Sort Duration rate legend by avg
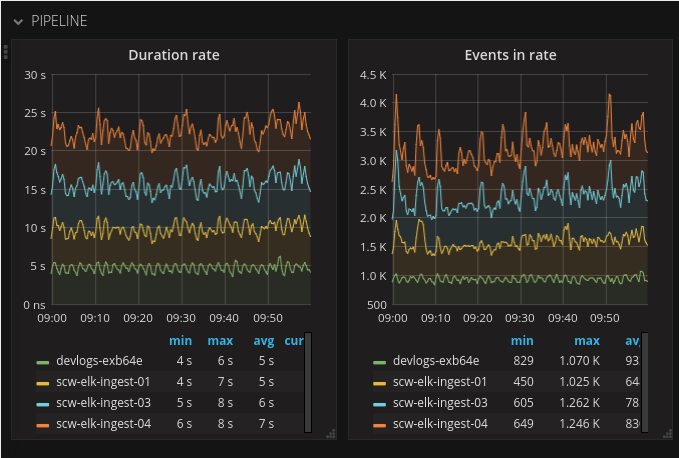Image resolution: width=679 pixels, height=458 pixels. click(x=264, y=341)
